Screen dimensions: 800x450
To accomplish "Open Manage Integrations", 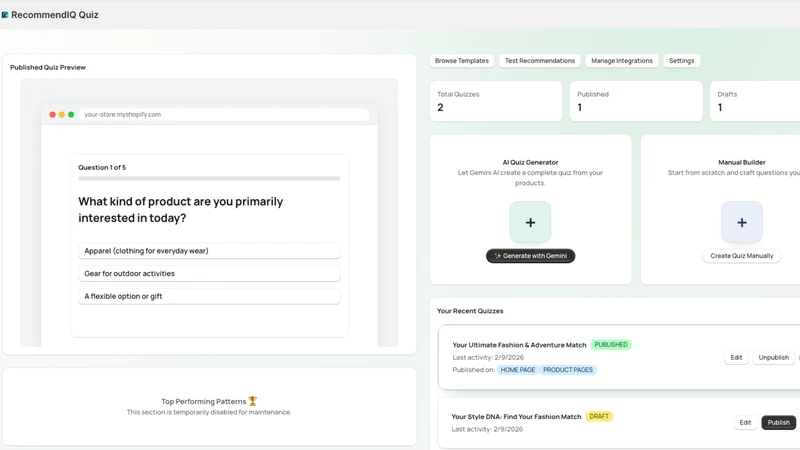I will pos(622,61).
